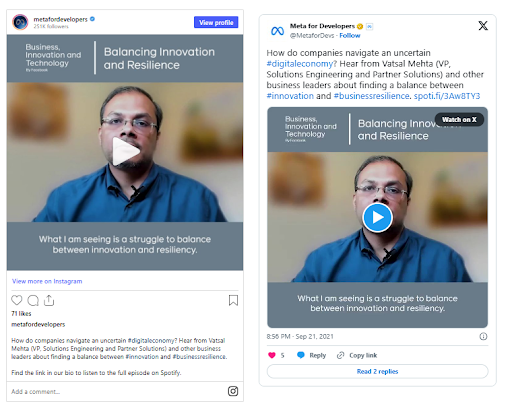The width and height of the screenshot is (512, 406).
Task: Click the @MetaforDevs handle
Action: (x=312, y=36)
